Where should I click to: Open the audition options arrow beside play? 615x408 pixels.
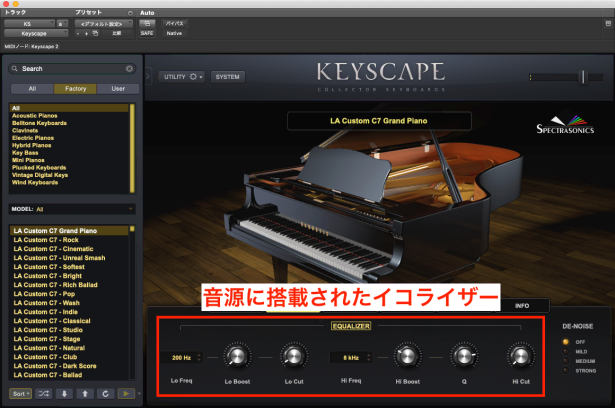pyautogui.click(x=139, y=393)
